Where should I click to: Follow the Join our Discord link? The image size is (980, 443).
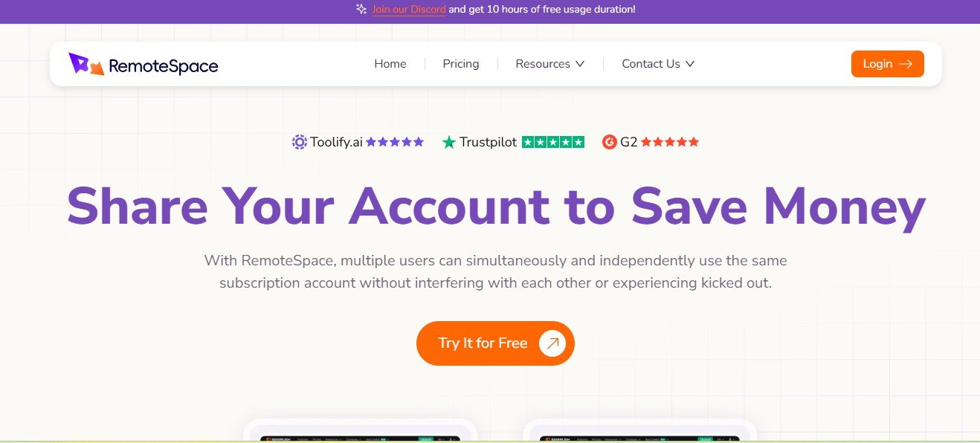409,10
